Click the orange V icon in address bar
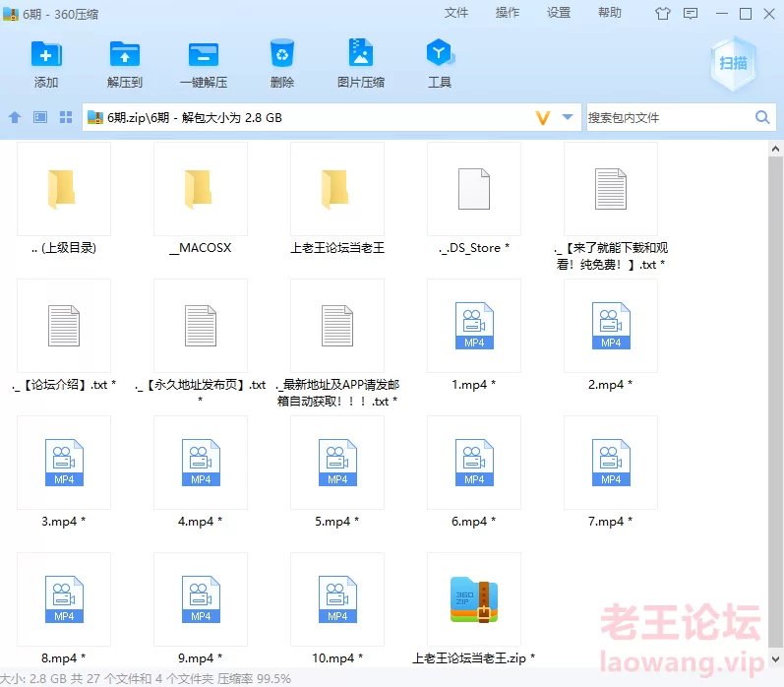 [x=542, y=117]
